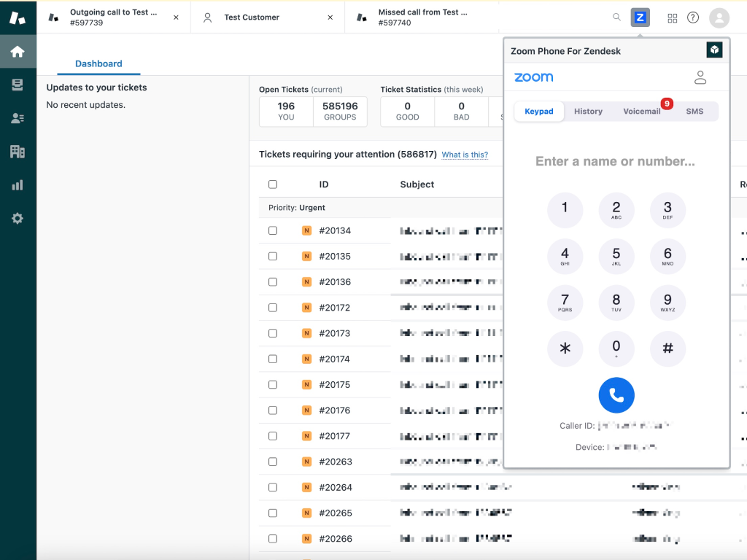Click the "What is this?" link

pos(465,155)
